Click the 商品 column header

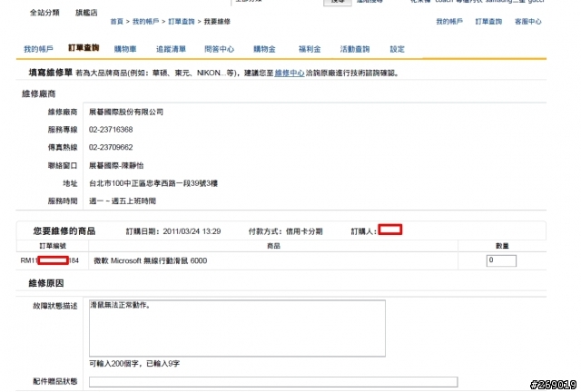tap(273, 246)
